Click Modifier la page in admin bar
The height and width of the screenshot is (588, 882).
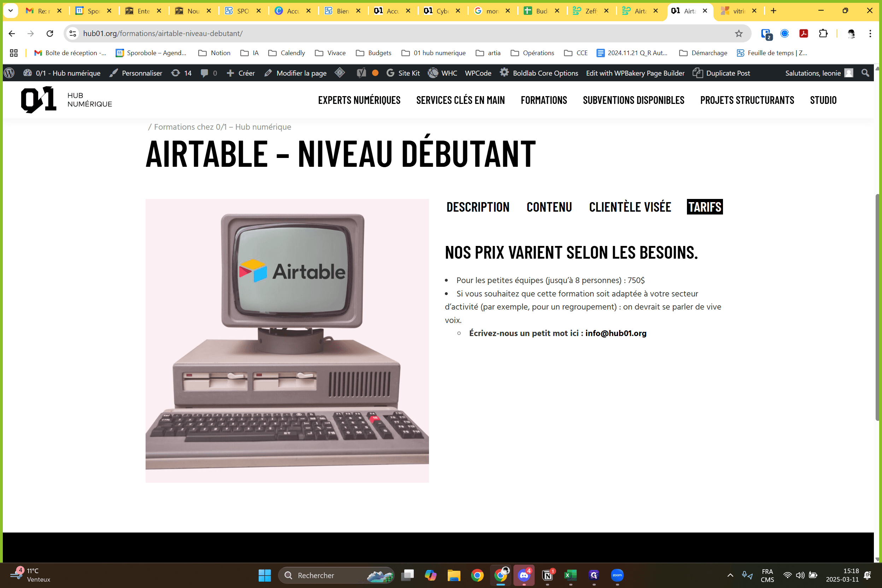[x=295, y=73]
